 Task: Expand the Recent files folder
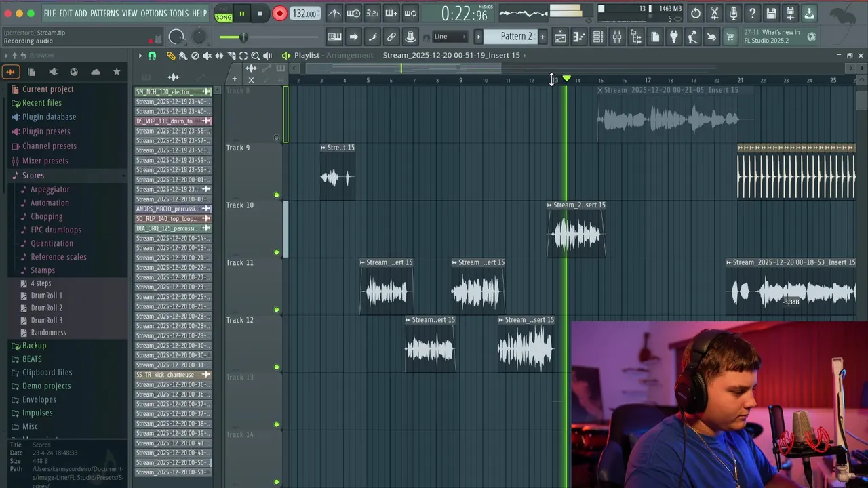(41, 103)
